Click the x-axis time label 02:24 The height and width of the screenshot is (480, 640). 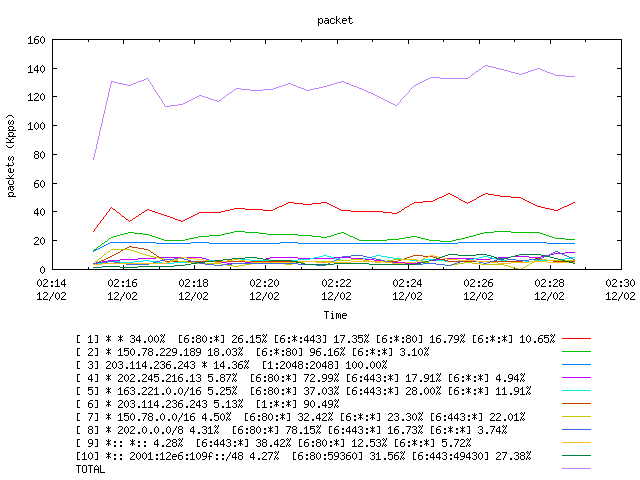click(407, 283)
